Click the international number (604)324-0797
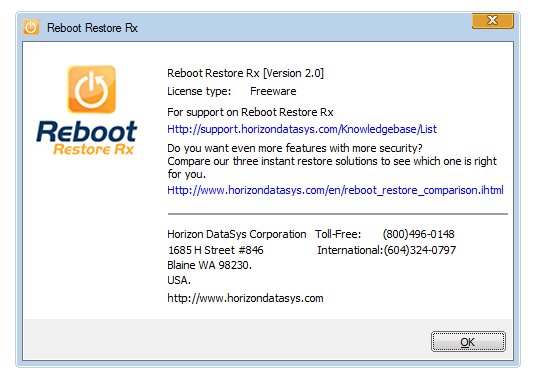This screenshot has height=388, width=540. coord(420,250)
